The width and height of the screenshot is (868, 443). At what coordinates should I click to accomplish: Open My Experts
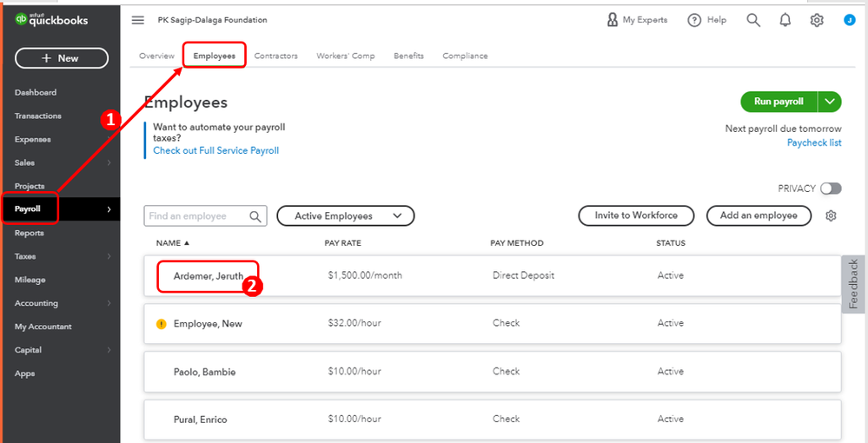pyautogui.click(x=637, y=20)
